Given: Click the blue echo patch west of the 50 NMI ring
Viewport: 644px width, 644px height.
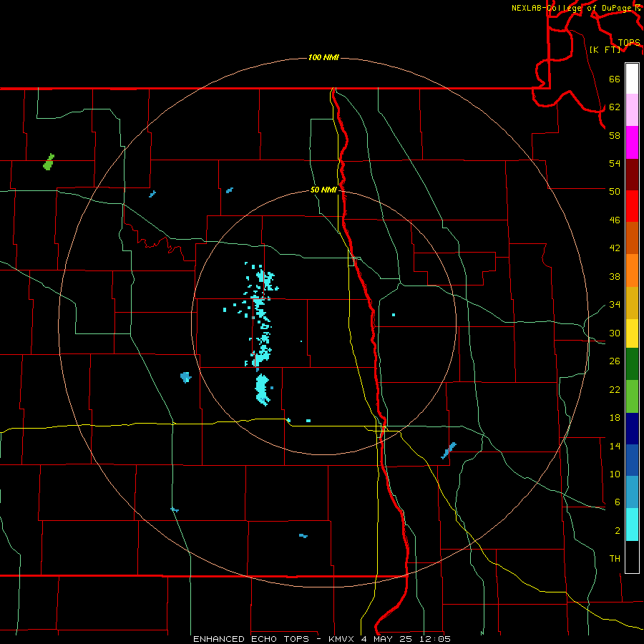Looking at the screenshot, I should click(185, 377).
